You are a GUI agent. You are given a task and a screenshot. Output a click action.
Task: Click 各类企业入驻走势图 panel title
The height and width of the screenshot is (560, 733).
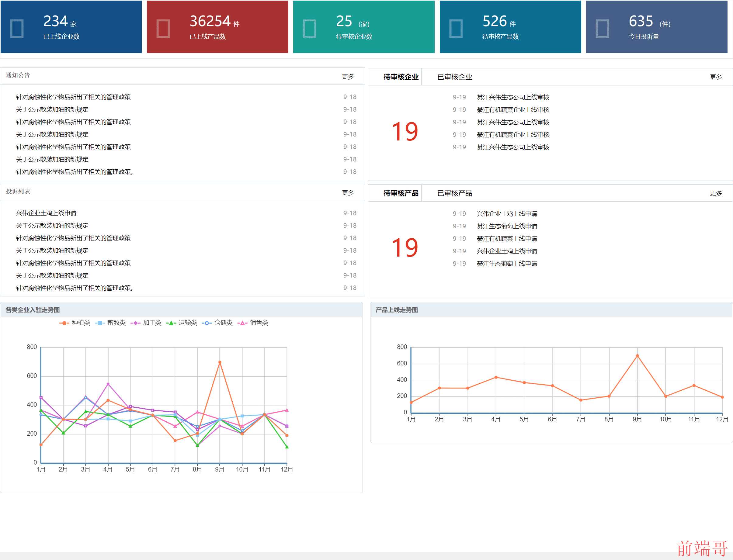coord(33,310)
